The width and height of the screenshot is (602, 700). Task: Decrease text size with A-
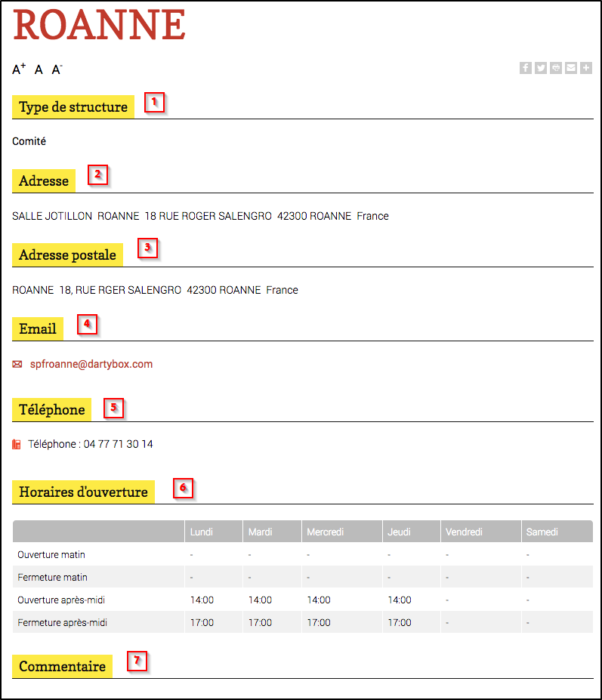(x=57, y=69)
